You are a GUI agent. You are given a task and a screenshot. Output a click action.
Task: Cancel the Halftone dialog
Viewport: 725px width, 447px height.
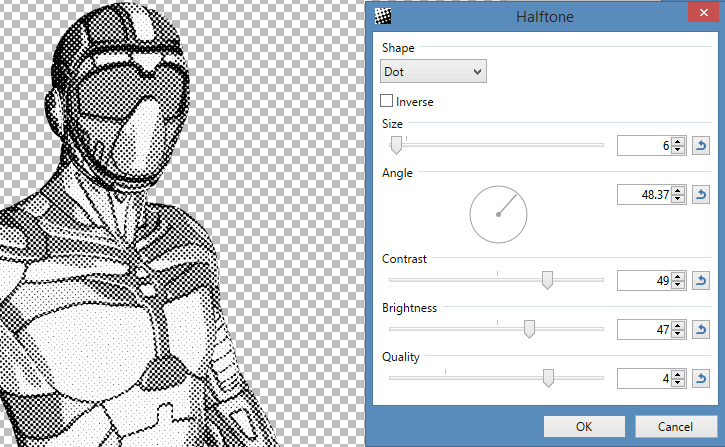tap(675, 427)
